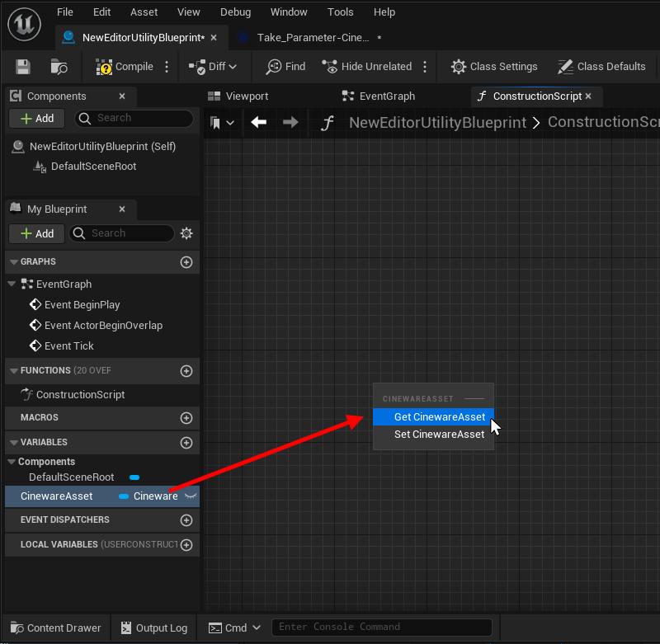Open the Class Settings panel
This screenshot has width=660, height=644.
(494, 67)
